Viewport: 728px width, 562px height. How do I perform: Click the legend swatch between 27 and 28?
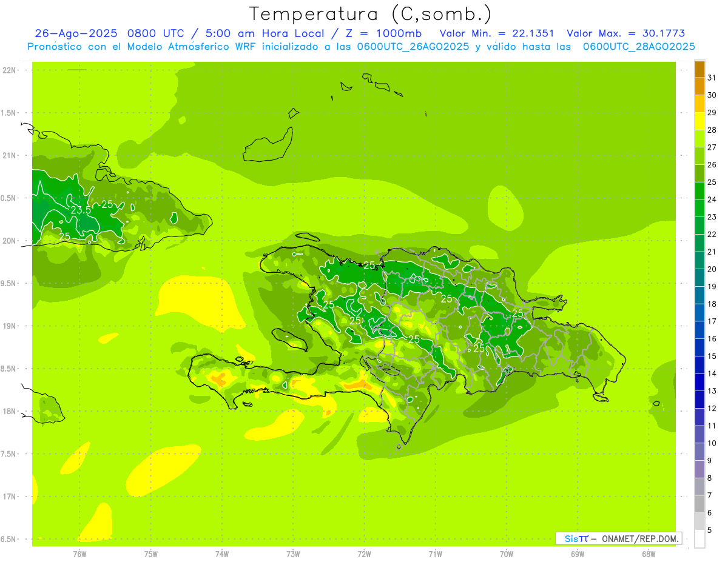(x=699, y=138)
